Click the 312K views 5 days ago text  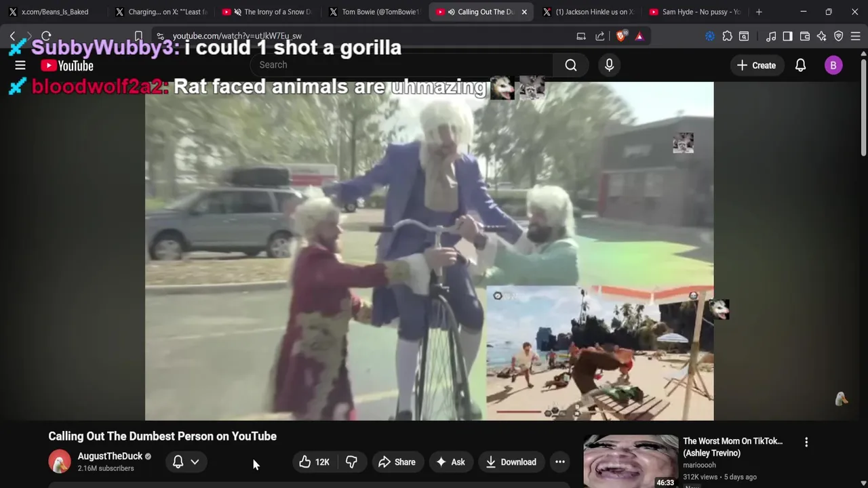pyautogui.click(x=719, y=476)
